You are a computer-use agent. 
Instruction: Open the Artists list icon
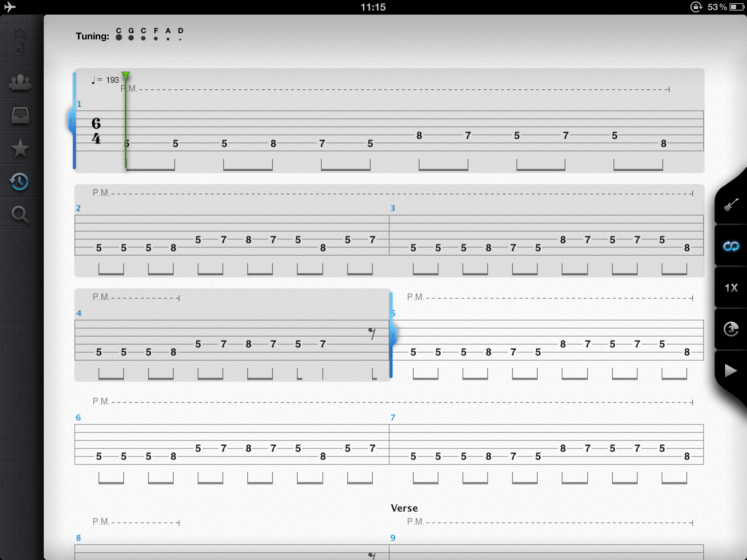click(x=20, y=82)
